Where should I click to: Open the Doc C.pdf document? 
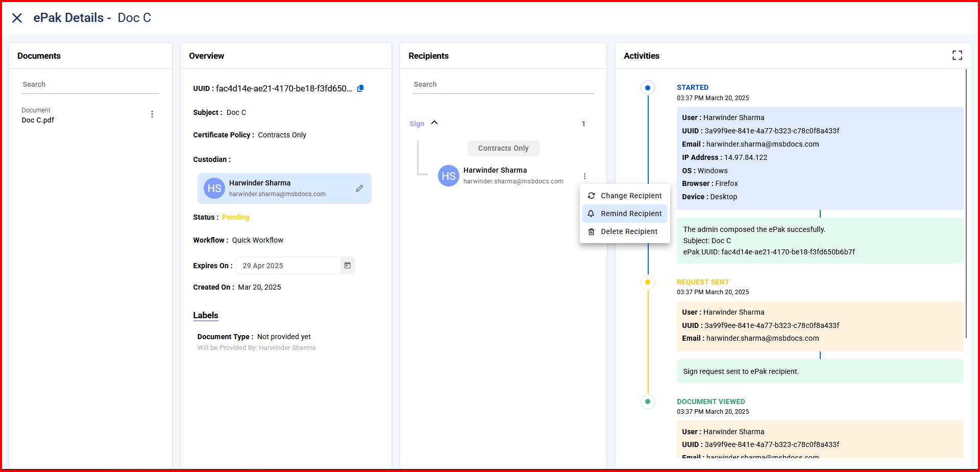point(38,120)
